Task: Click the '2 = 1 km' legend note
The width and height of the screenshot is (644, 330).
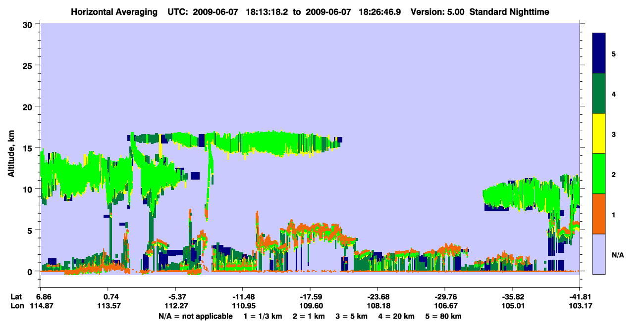Action: click(309, 316)
